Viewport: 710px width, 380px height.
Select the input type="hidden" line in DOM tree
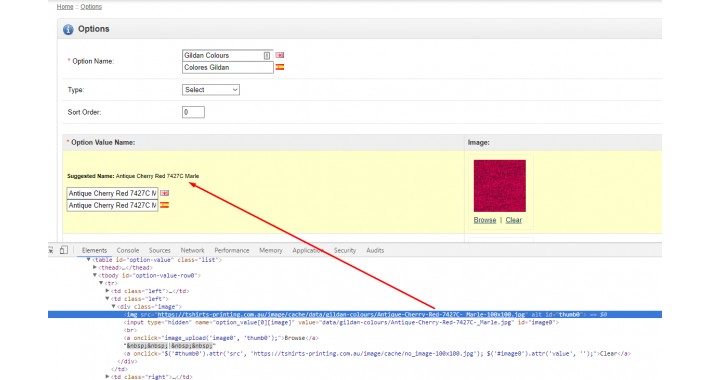(341, 322)
